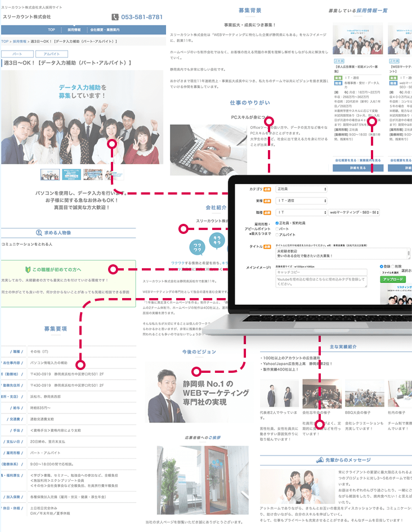Click the megaphone icon by 先輩からのメッセージ
Viewport: 412px width, 532px height.
point(320,460)
